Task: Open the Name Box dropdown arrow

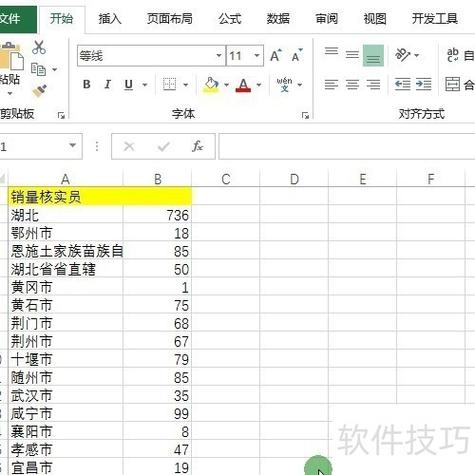Action: pos(72,146)
